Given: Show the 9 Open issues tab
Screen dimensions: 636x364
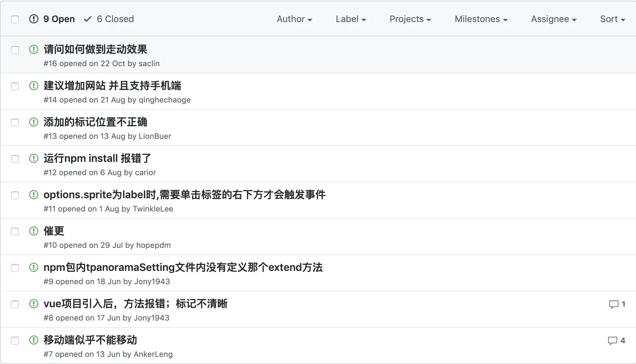Looking at the screenshot, I should [52, 19].
